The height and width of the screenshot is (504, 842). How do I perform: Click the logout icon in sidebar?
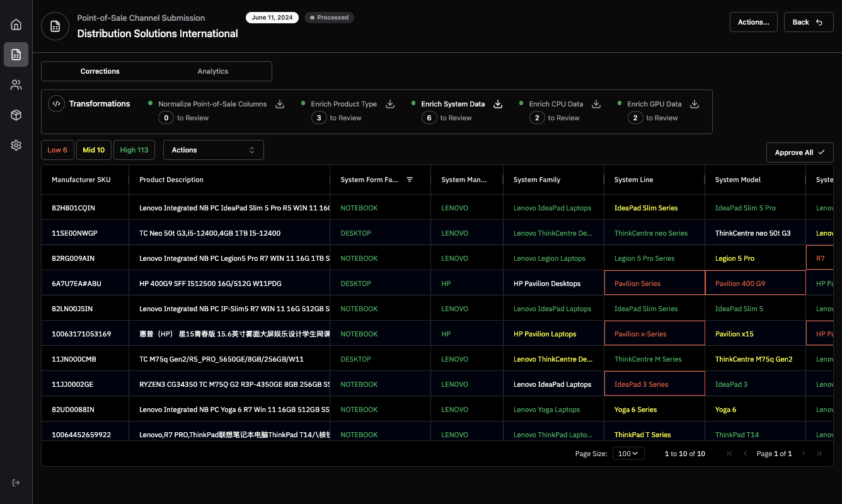(x=16, y=483)
